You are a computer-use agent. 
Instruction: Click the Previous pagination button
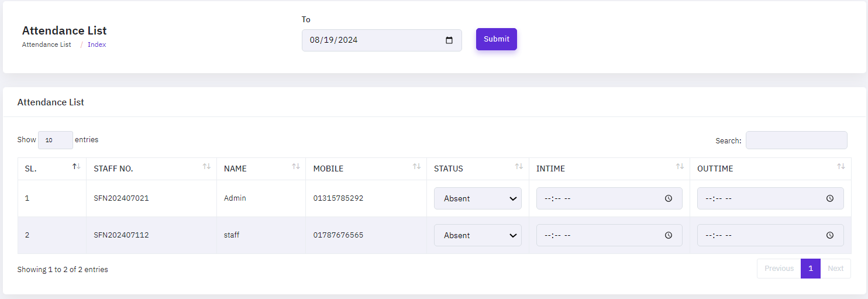point(779,269)
